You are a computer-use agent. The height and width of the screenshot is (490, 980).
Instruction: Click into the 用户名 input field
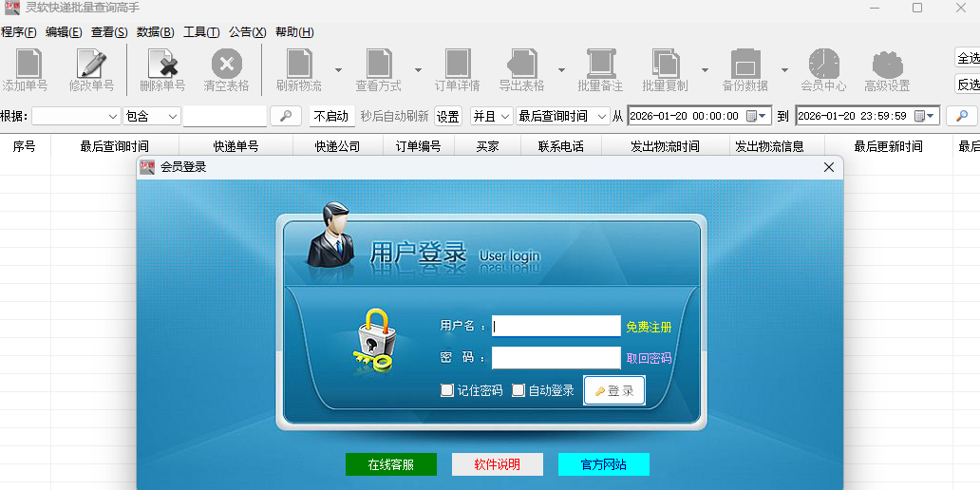click(556, 327)
